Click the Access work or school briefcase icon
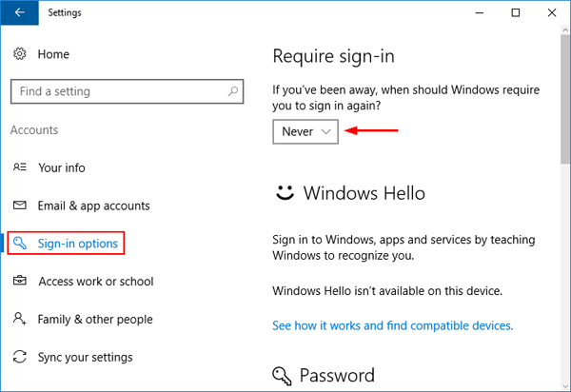Screen dimensions: 571x392 (x=20, y=282)
